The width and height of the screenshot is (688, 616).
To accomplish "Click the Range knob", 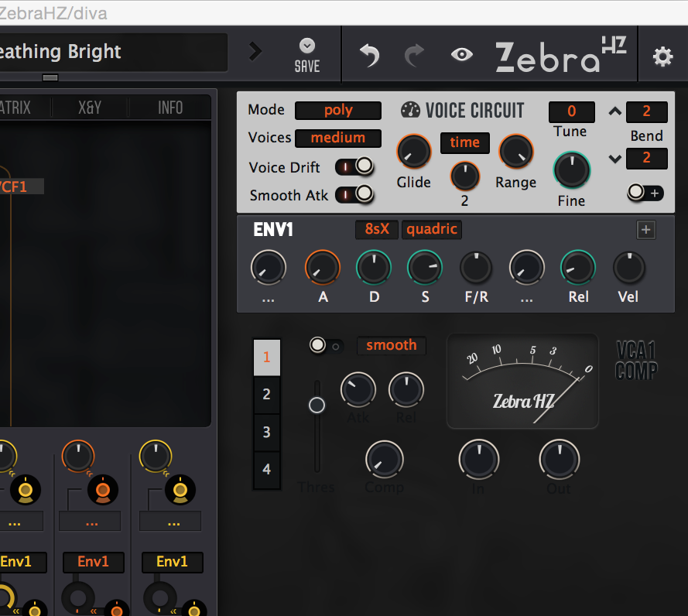I will tap(516, 152).
